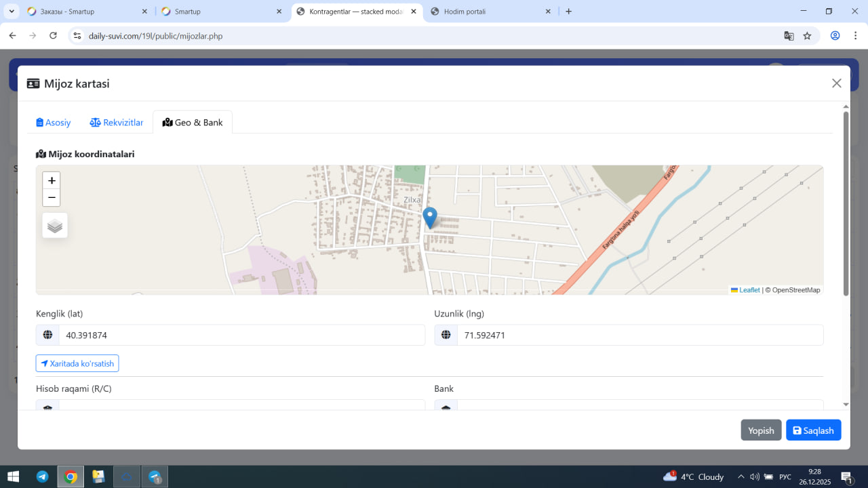Close the Mijoz kartasi dialog
Image resolution: width=868 pixels, height=488 pixels.
pos(836,83)
